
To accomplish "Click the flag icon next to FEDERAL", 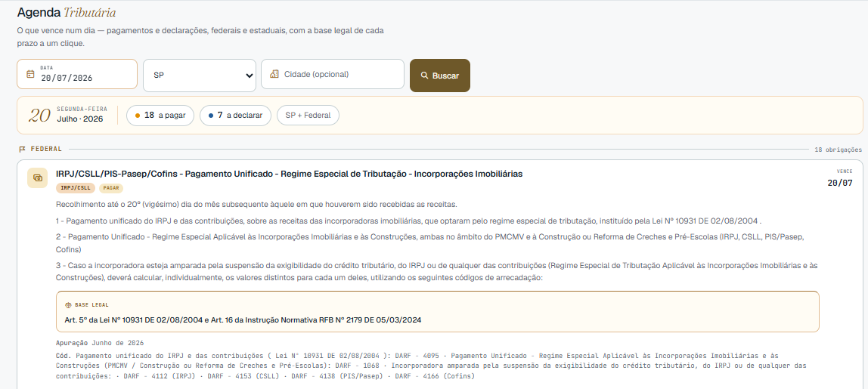I will pyautogui.click(x=22, y=149).
